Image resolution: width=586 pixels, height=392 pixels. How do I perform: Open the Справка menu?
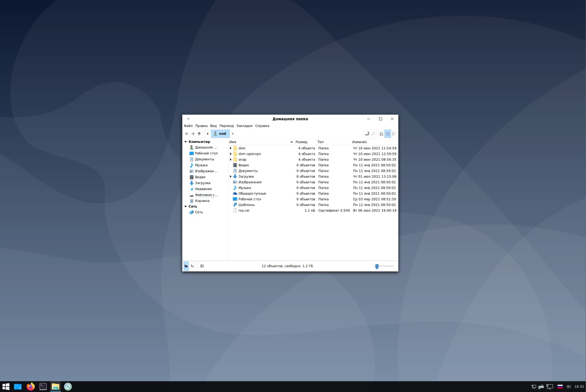[262, 125]
